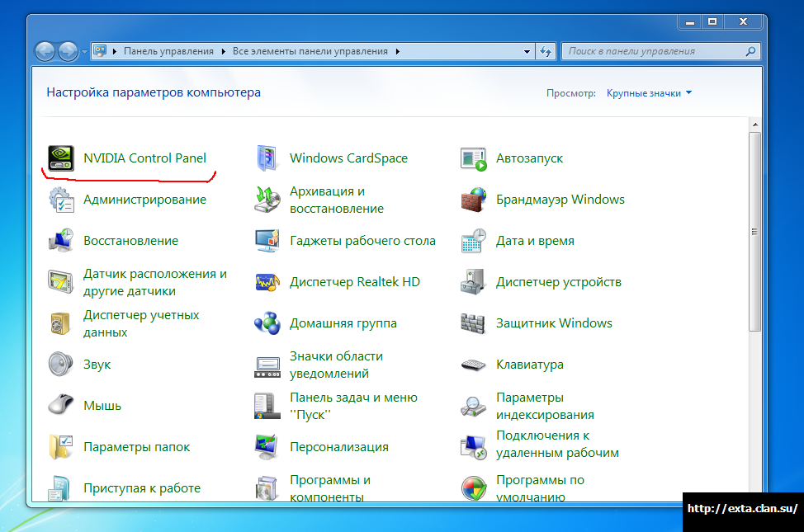Click Все элементы панели управления breadcrumb

pyautogui.click(x=310, y=51)
